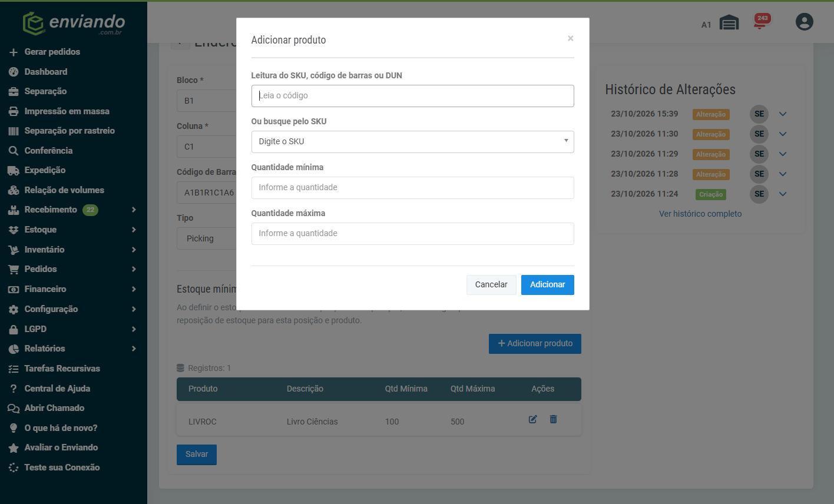Click the Financeiro money icon
Image resolution: width=834 pixels, height=504 pixels.
point(14,290)
